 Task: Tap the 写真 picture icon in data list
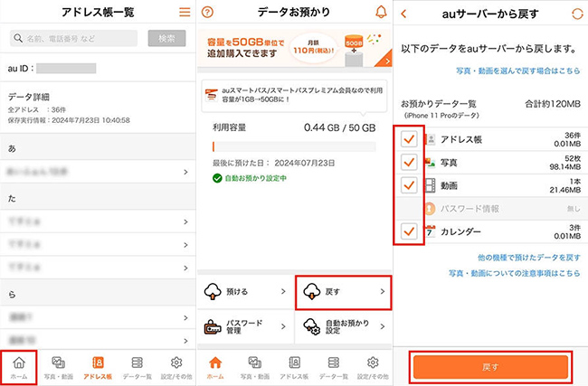click(430, 163)
